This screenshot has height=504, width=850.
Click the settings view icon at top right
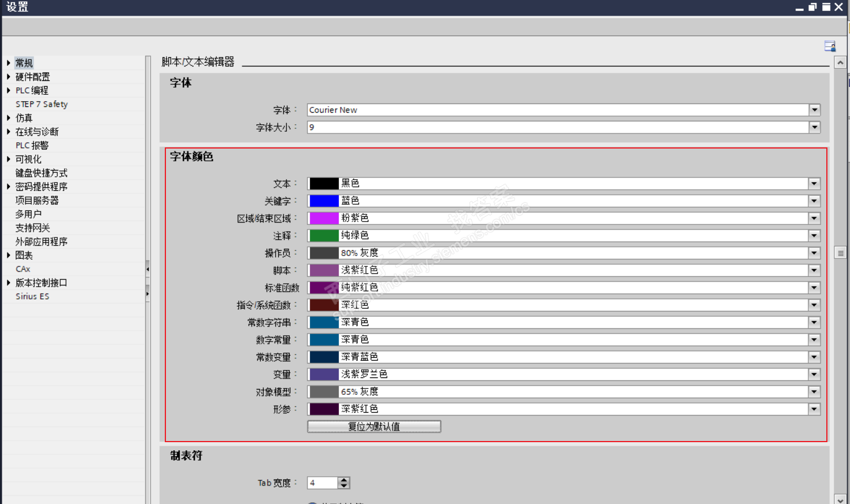pyautogui.click(x=830, y=46)
